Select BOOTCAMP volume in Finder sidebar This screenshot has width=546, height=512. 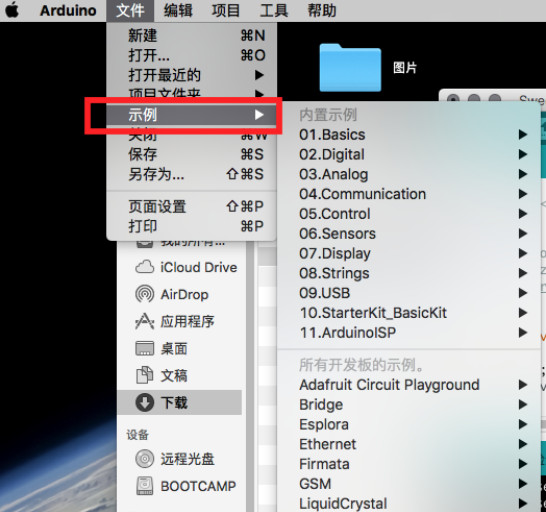pos(186,486)
